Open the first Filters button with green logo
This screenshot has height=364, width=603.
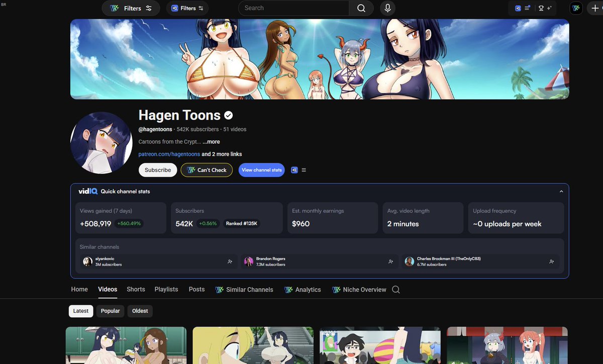pyautogui.click(x=131, y=8)
